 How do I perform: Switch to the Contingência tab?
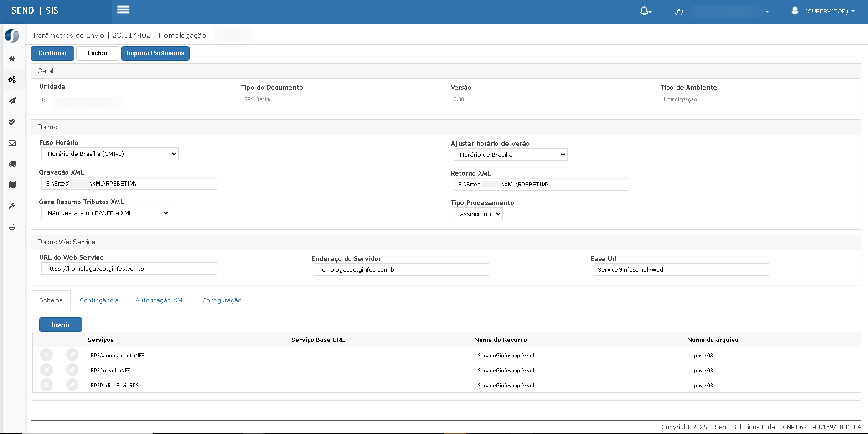coord(99,300)
